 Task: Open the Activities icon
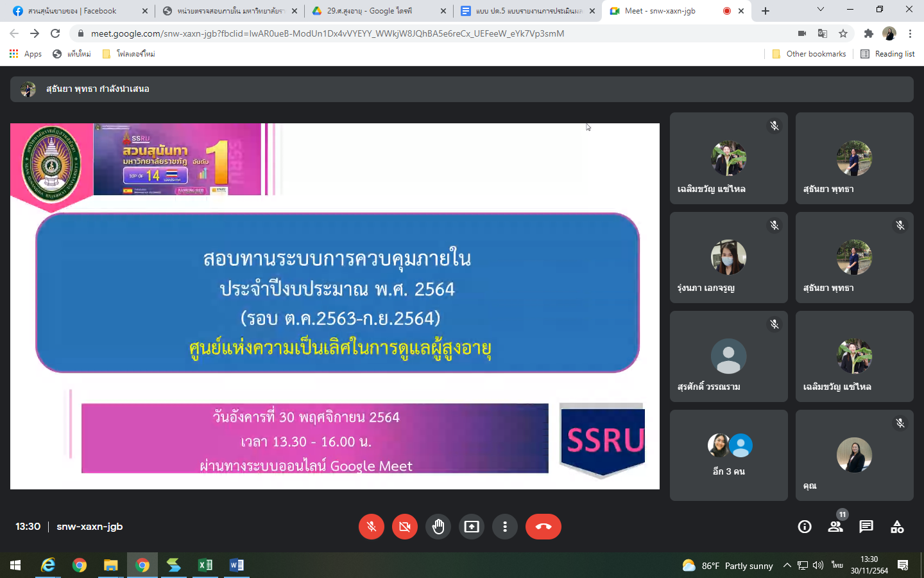point(897,527)
